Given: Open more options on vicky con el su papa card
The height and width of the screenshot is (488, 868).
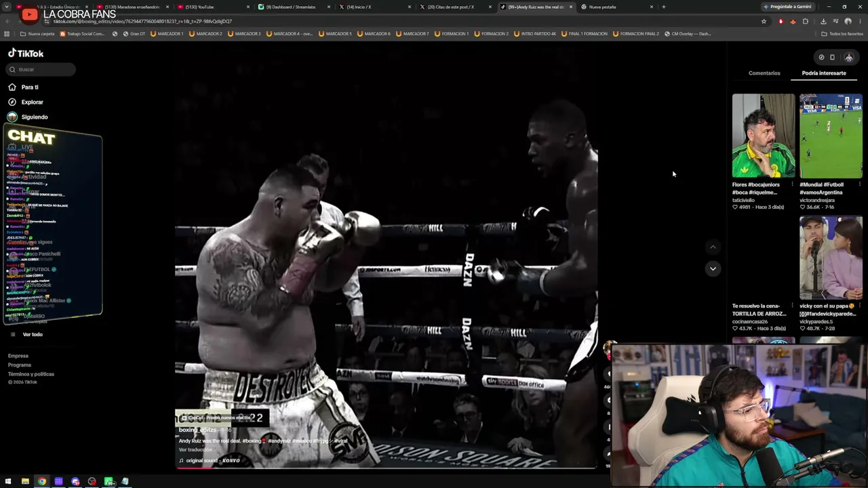Looking at the screenshot, I should [859, 306].
